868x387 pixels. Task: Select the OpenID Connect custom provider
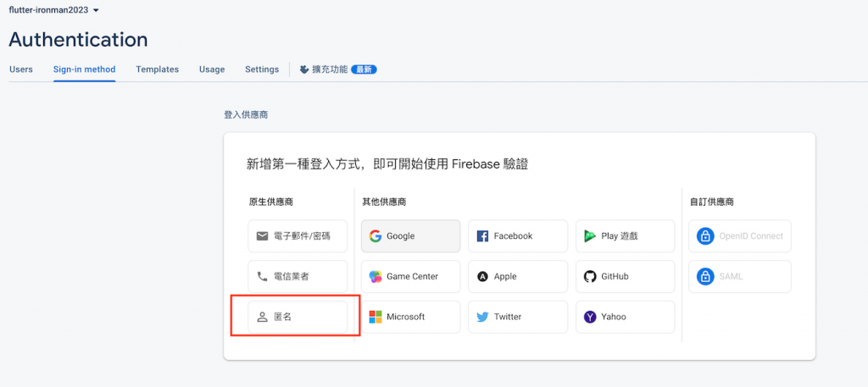click(740, 236)
